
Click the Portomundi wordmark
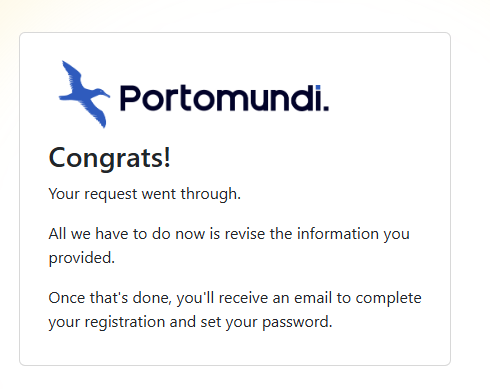coord(224,98)
